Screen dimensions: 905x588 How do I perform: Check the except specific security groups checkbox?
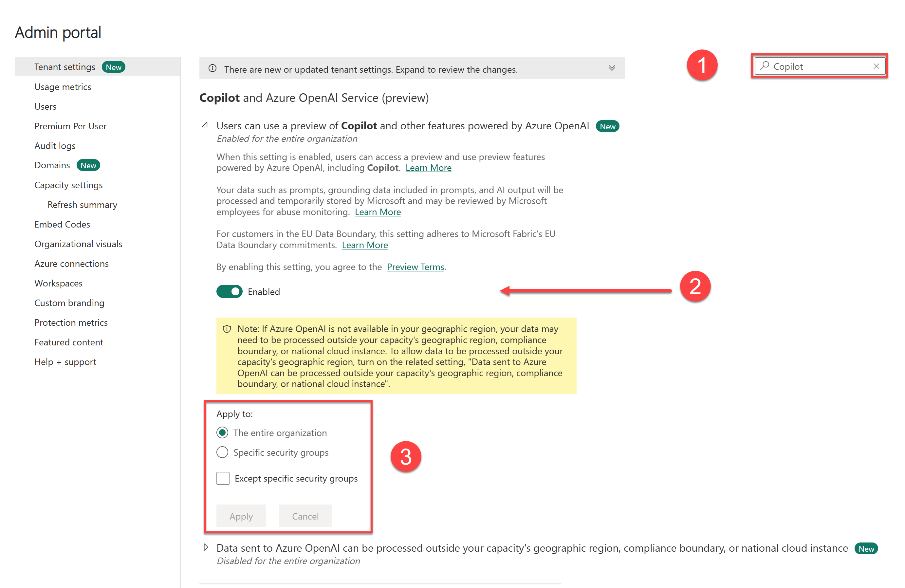[x=223, y=478]
